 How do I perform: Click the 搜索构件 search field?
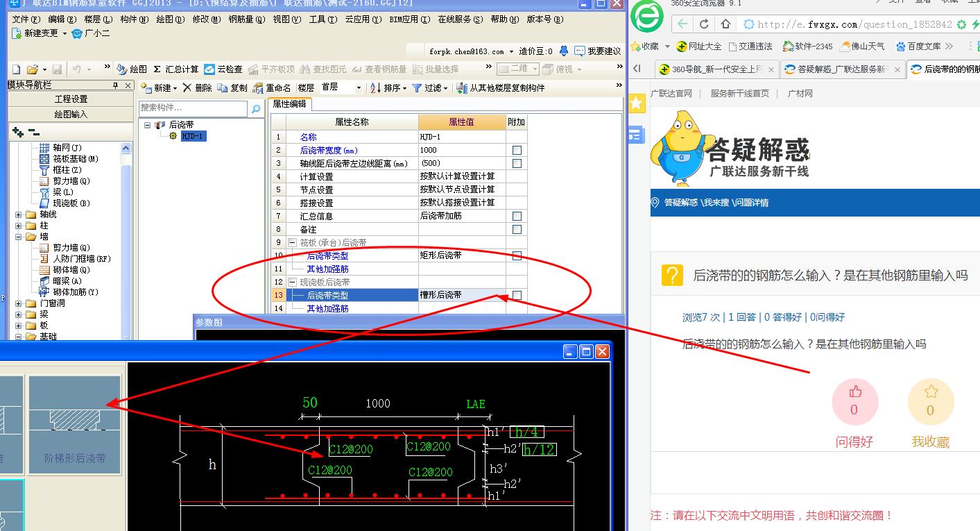point(193,108)
